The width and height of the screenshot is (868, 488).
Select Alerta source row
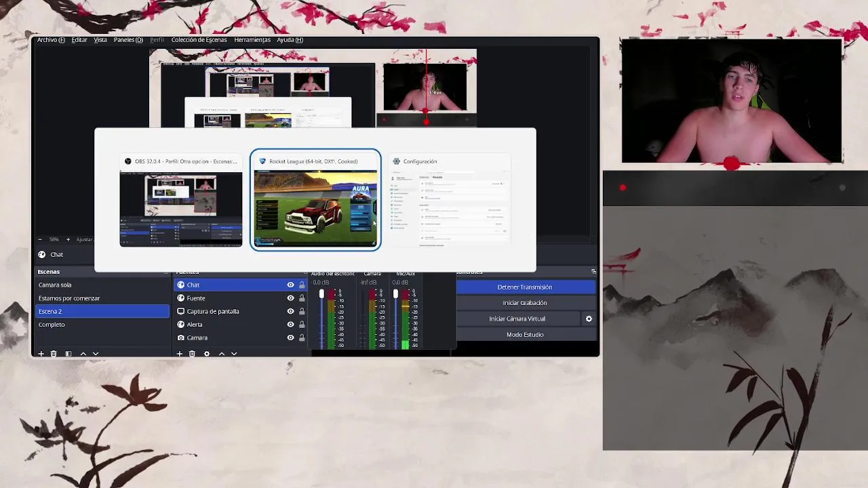coord(241,325)
